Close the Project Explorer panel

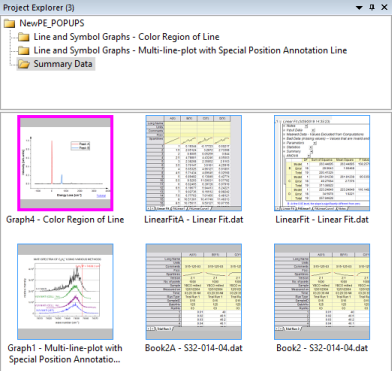coord(384,7)
